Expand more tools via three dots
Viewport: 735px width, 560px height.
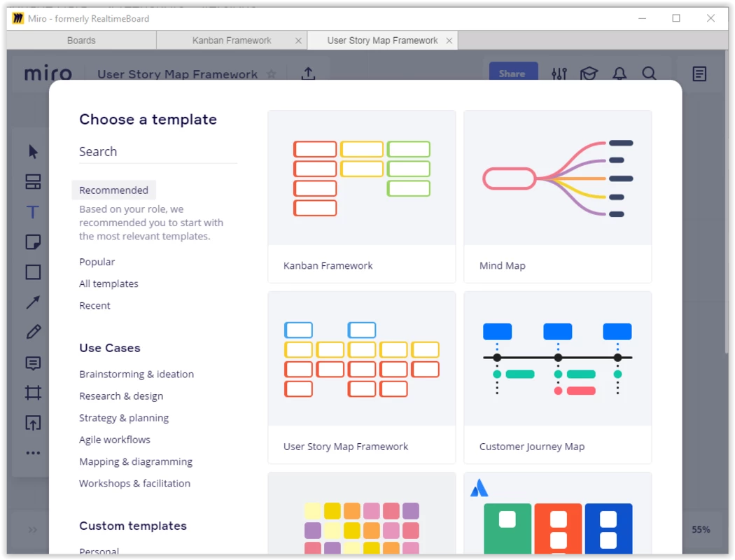[x=33, y=453]
